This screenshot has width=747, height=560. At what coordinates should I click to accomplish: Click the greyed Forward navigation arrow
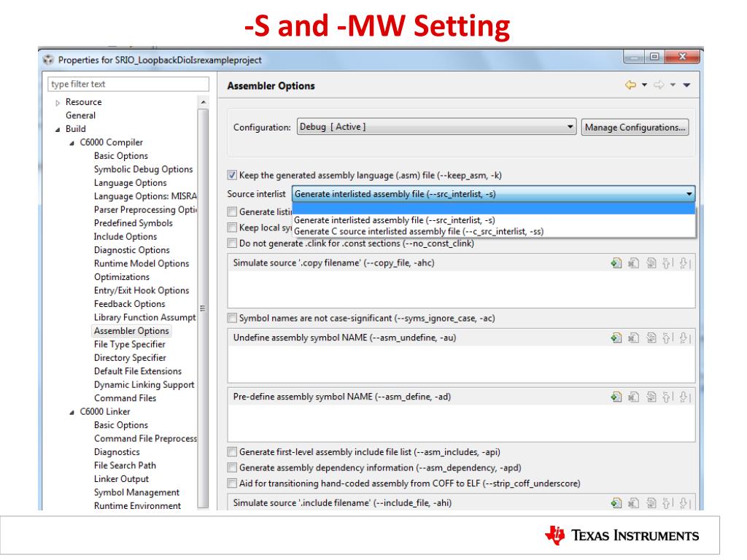click(659, 85)
